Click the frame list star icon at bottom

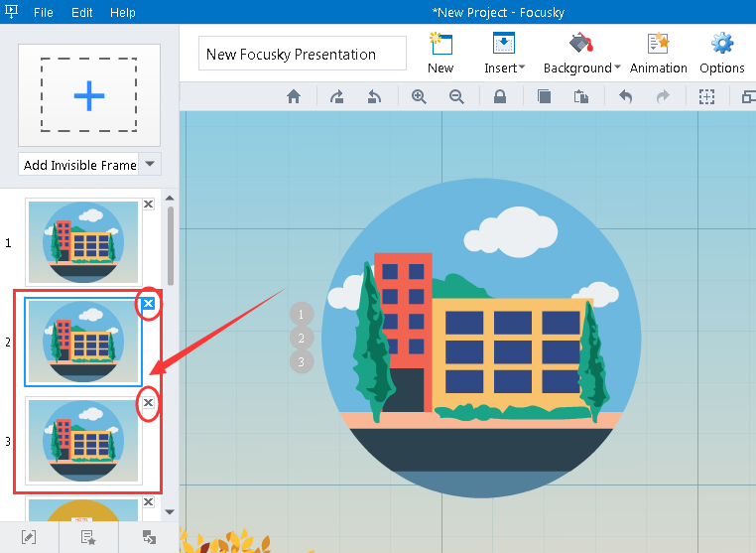[88, 537]
